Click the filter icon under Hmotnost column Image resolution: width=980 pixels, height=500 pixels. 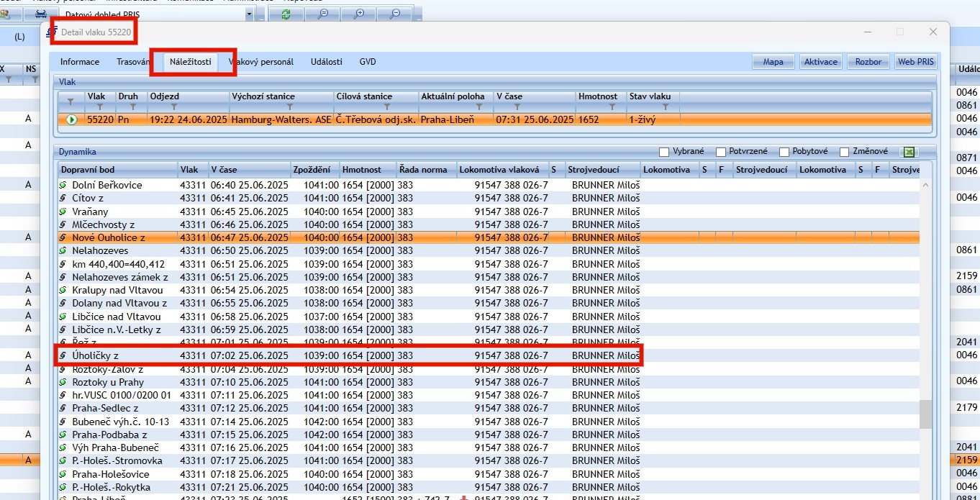coord(612,106)
